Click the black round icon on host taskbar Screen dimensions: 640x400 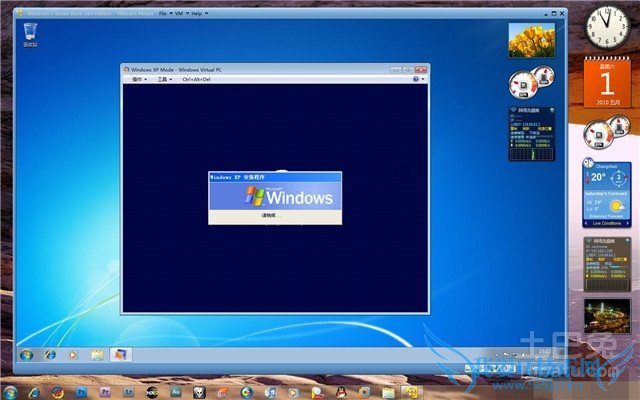pyautogui.click(x=152, y=393)
